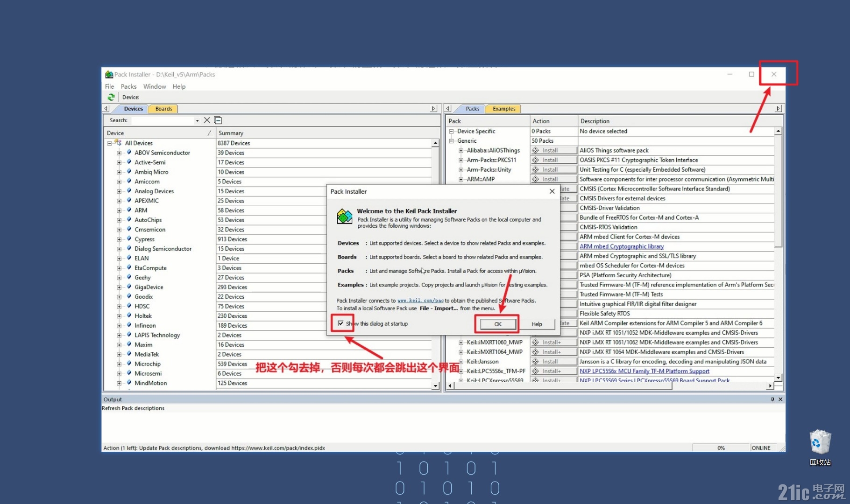Switch to the Examples tab
Image resolution: width=850 pixels, height=504 pixels.
pyautogui.click(x=504, y=109)
